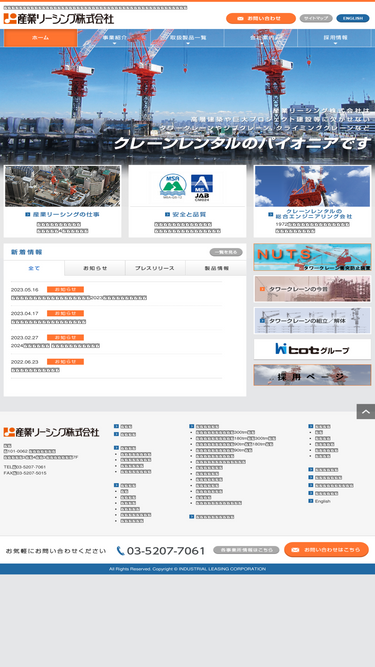Switch to the プレスリリース news tab
375x667 pixels.
coord(155,268)
